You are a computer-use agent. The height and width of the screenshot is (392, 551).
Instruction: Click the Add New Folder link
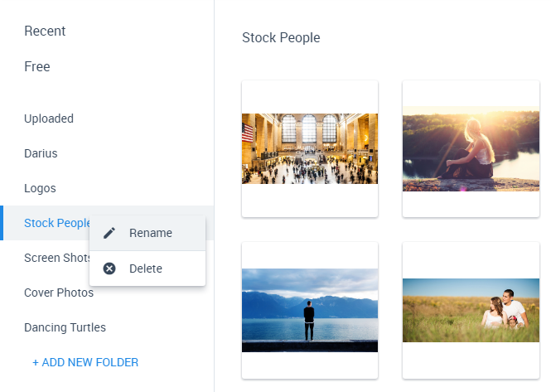[x=85, y=362]
